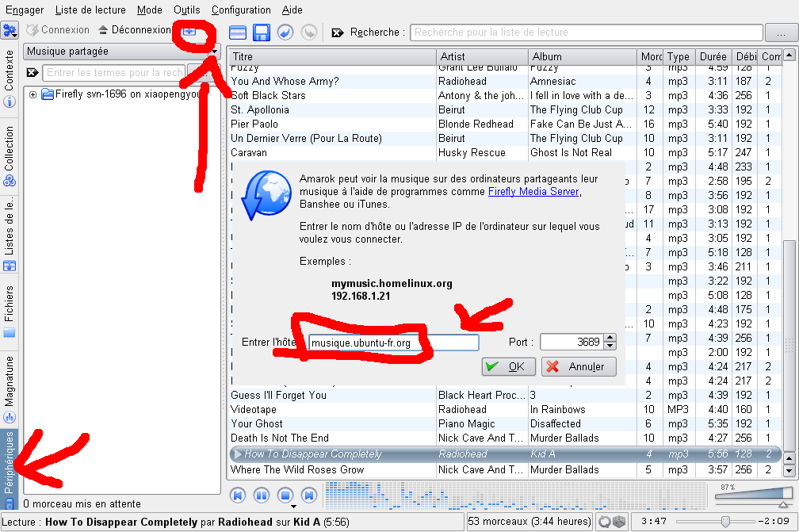Toggle repeat mode in the status bar
The height and width of the screenshot is (532, 799).
coord(604,522)
